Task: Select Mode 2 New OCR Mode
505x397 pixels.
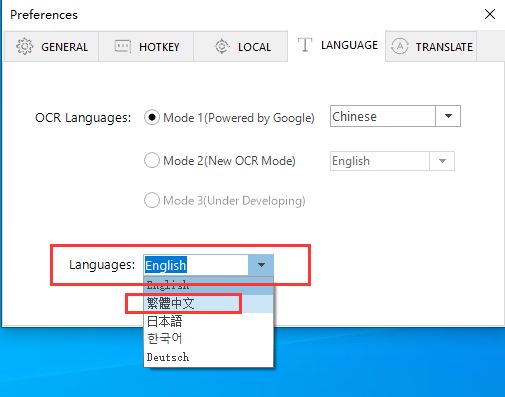Action: coord(152,160)
